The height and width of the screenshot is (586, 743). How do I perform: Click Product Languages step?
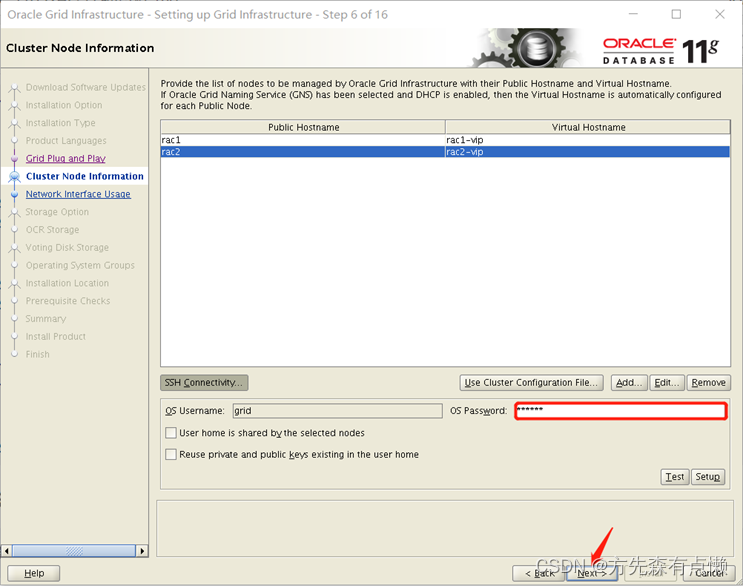[x=66, y=141]
